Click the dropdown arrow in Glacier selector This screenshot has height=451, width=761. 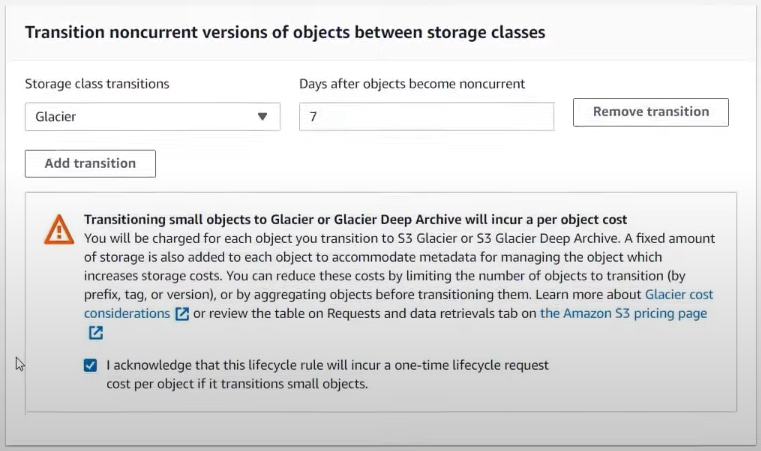262,117
